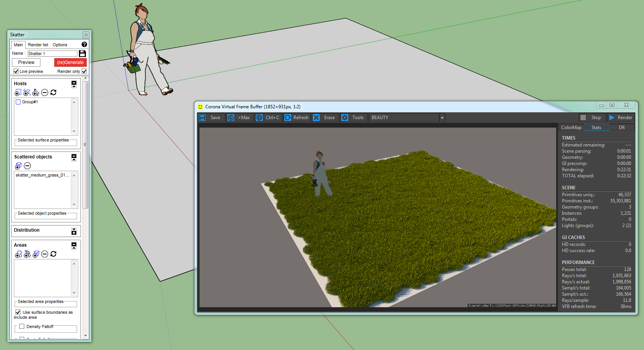644x350 pixels.
Task: Open BEAUTY render element dropdown
Action: [442, 118]
